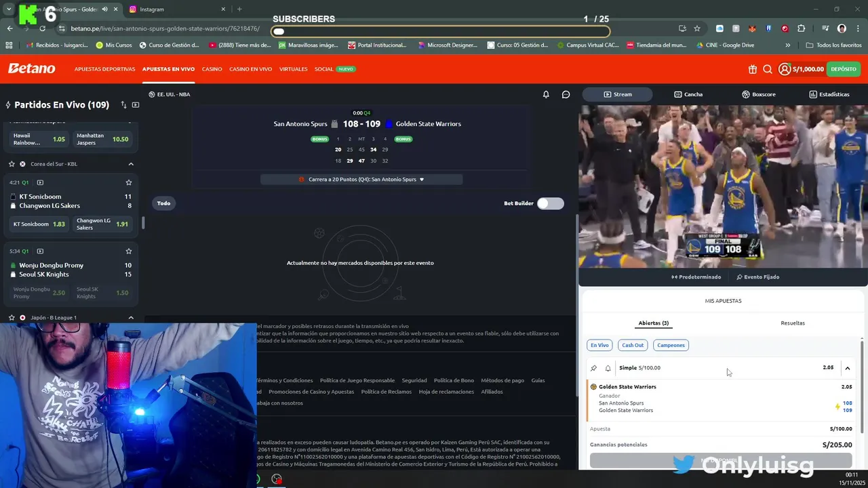Collapse the Japón - B League 1 section

tap(131, 317)
